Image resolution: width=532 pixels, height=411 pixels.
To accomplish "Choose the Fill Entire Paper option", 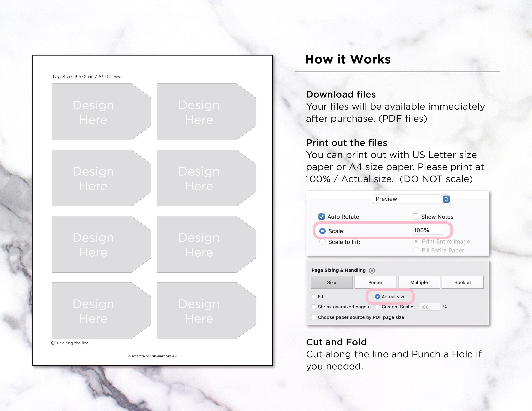I will [416, 250].
